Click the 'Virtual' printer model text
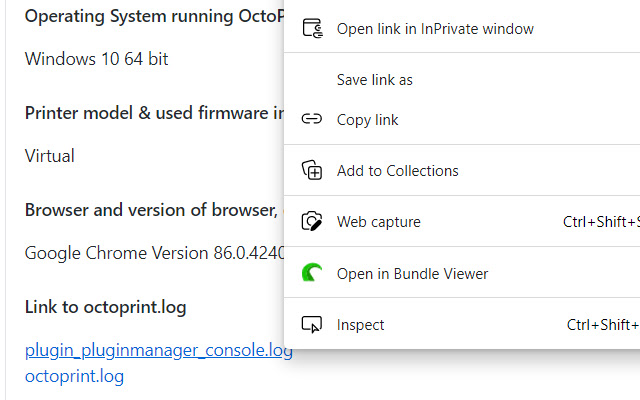Image resolution: width=640 pixels, height=400 pixels. click(x=50, y=156)
